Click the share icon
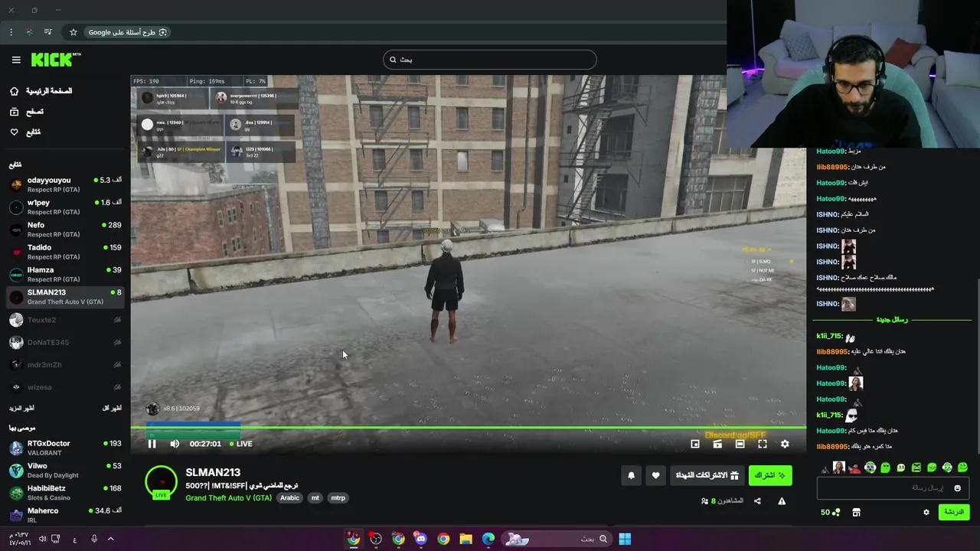 (x=757, y=501)
